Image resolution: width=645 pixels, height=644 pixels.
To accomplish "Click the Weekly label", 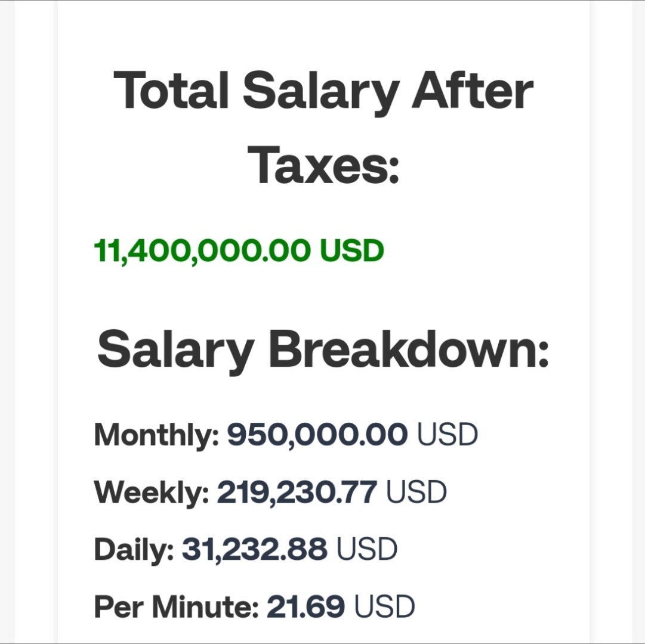I will (x=152, y=493).
